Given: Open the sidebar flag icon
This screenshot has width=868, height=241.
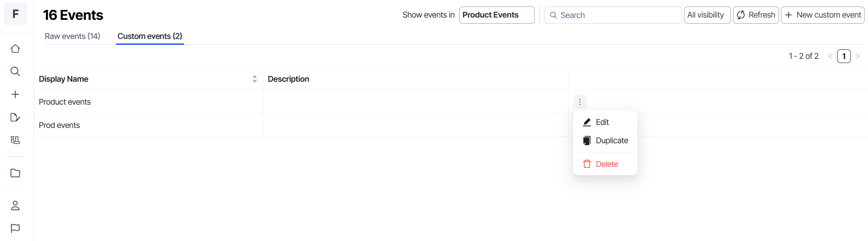Looking at the screenshot, I should pos(15,228).
